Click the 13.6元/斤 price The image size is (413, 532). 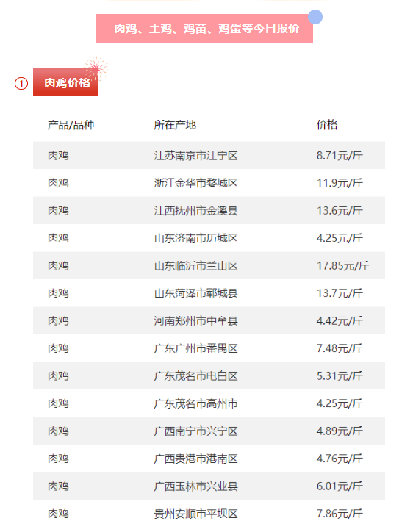point(340,211)
